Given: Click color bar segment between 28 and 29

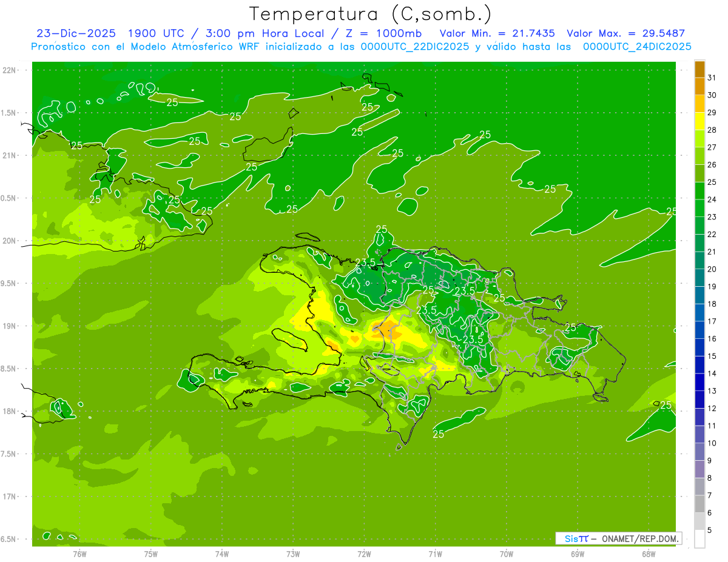Looking at the screenshot, I should pyautogui.click(x=699, y=121).
